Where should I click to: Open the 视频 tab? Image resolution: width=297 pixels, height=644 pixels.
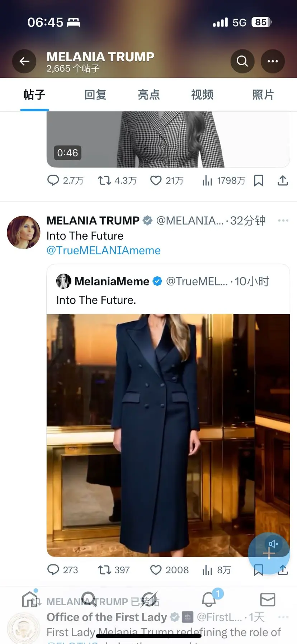(x=202, y=95)
